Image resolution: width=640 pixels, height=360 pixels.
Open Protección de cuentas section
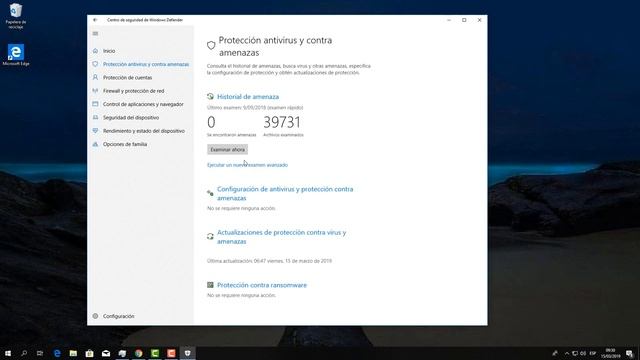coord(127,78)
